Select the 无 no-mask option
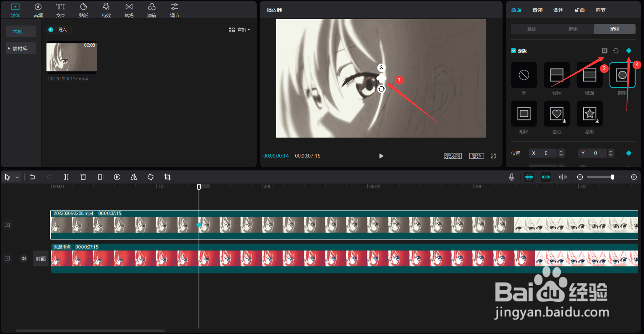This screenshot has width=644, height=334. (x=524, y=75)
